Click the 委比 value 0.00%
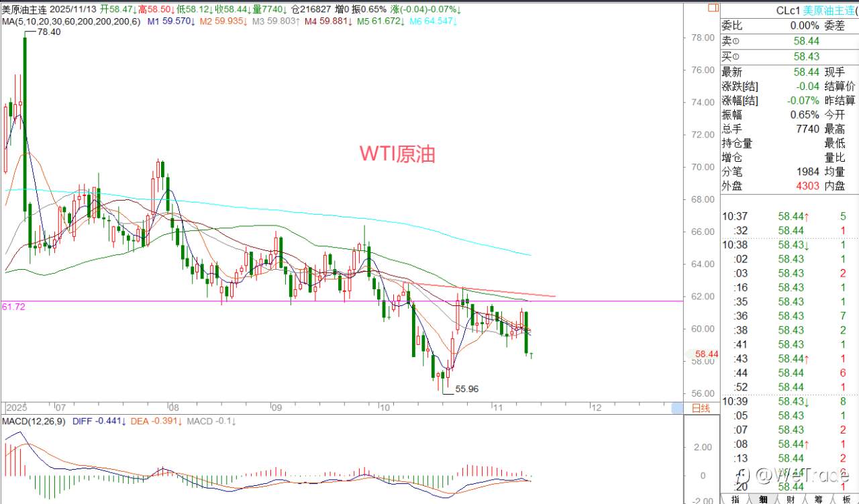Viewport: 859px width, 504px height. click(805, 26)
